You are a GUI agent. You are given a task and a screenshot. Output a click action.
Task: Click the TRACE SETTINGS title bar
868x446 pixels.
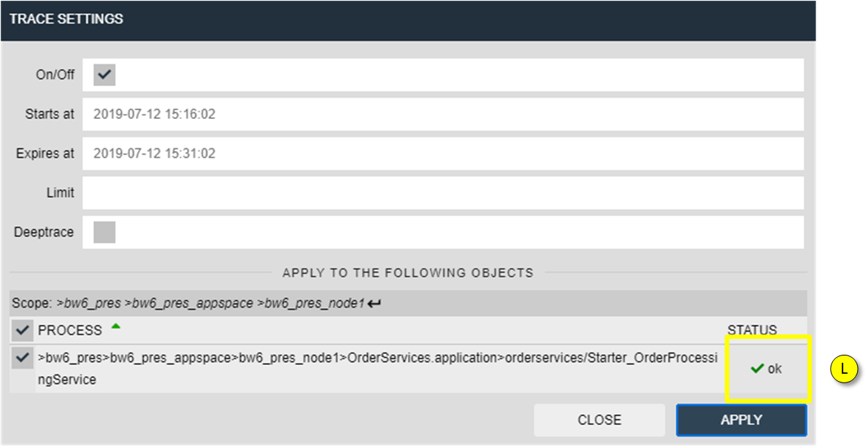pyautogui.click(x=408, y=20)
